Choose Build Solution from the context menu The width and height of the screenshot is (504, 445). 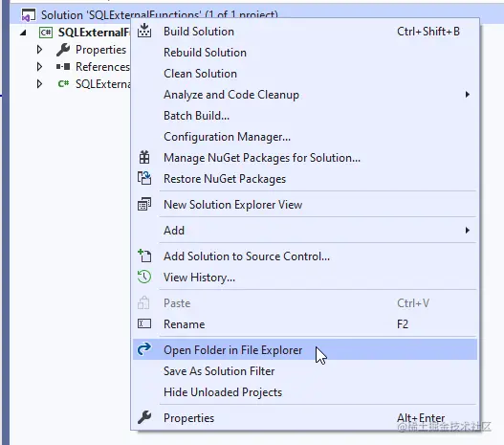[305, 32]
